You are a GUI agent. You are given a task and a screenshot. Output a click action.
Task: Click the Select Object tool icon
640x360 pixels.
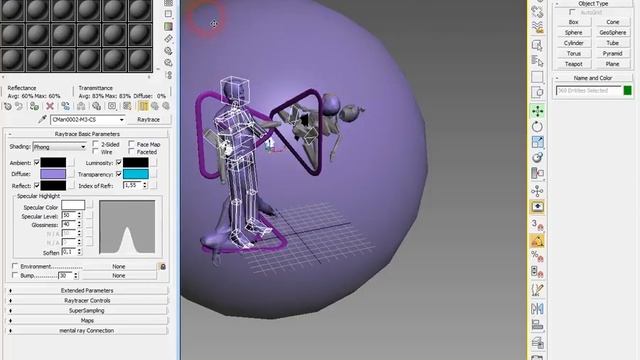pyautogui.click(x=537, y=45)
